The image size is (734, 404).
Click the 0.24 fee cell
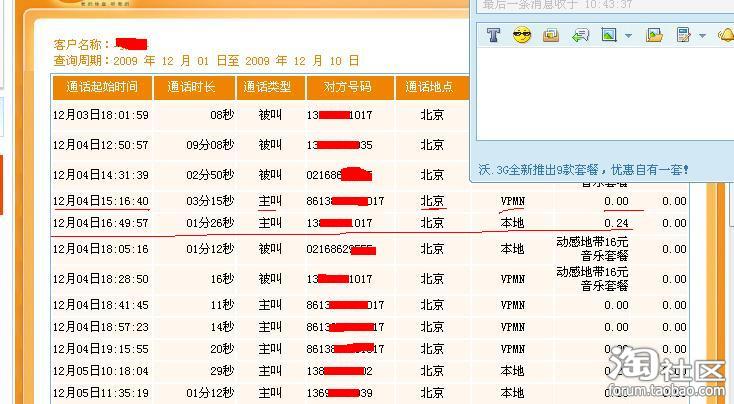tap(616, 223)
